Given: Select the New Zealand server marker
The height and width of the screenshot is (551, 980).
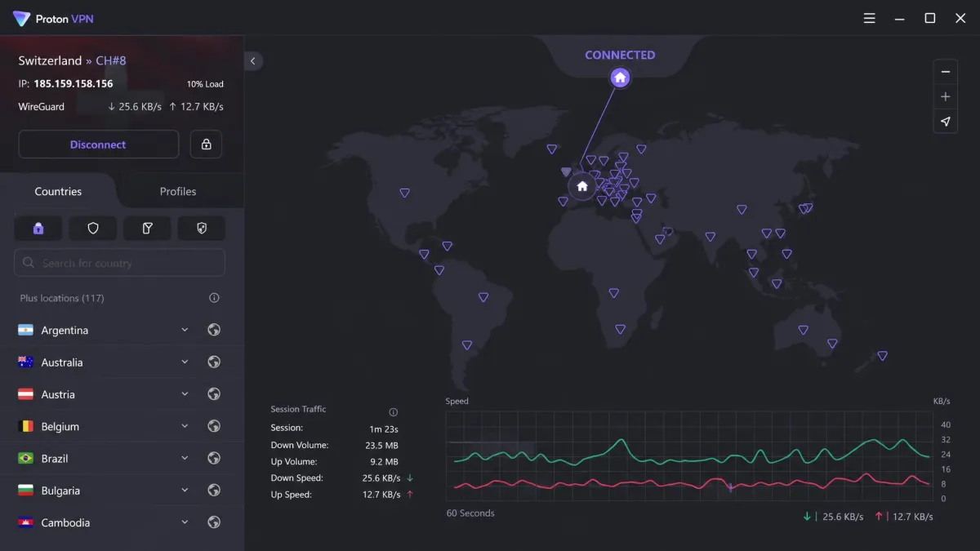Looking at the screenshot, I should click(882, 356).
